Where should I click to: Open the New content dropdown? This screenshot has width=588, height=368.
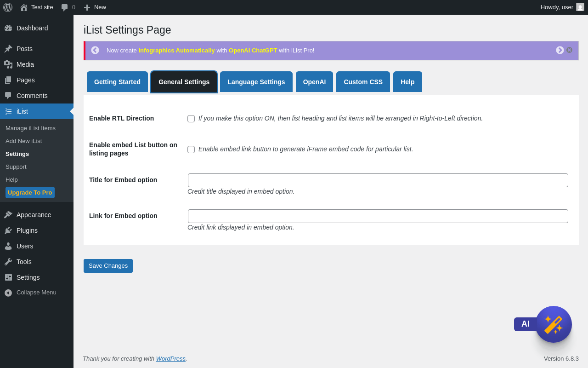(95, 7)
